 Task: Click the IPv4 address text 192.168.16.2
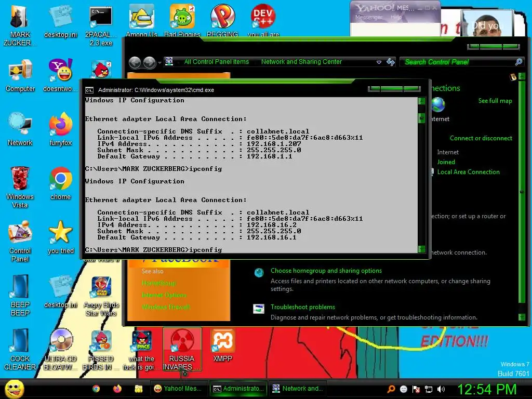pyautogui.click(x=271, y=225)
